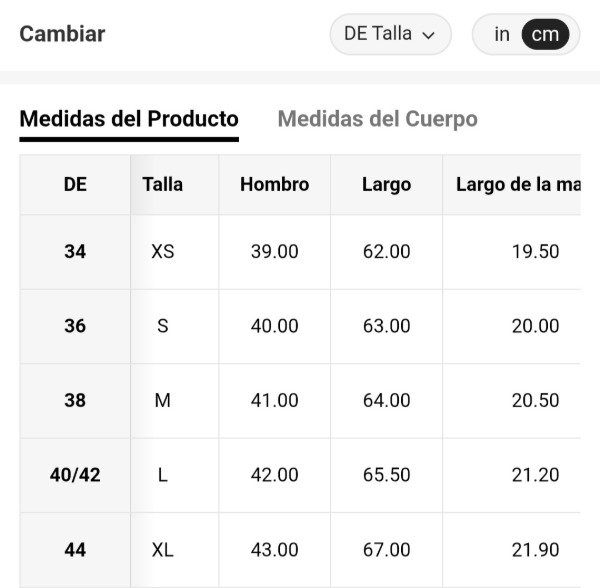The height and width of the screenshot is (588, 600).
Task: Click the 65.50 Largo value
Action: (x=386, y=475)
